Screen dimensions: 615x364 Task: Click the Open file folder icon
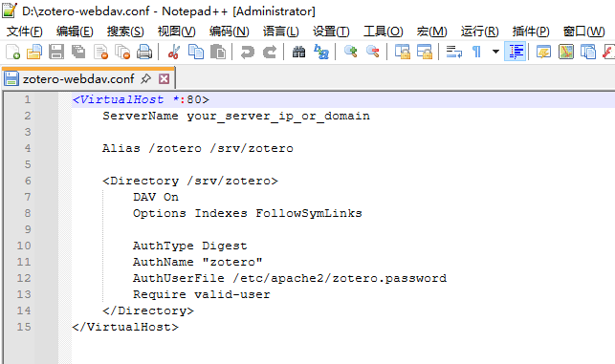pos(34,52)
